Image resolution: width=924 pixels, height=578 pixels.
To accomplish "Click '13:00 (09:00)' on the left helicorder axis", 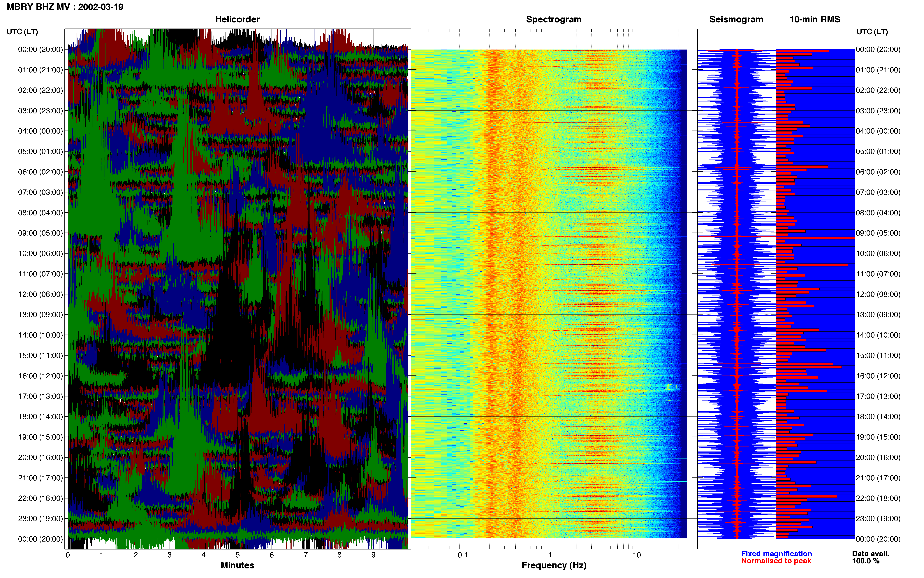I will point(41,315).
